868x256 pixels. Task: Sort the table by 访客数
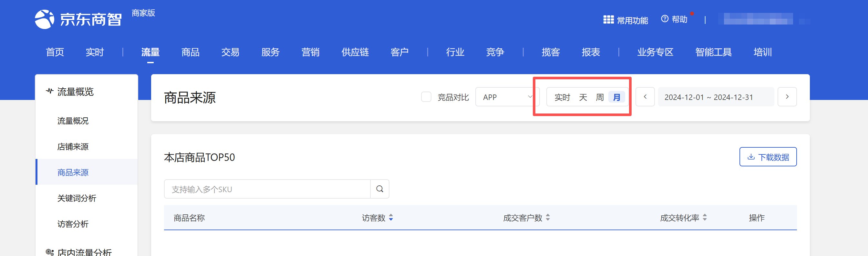click(391, 218)
